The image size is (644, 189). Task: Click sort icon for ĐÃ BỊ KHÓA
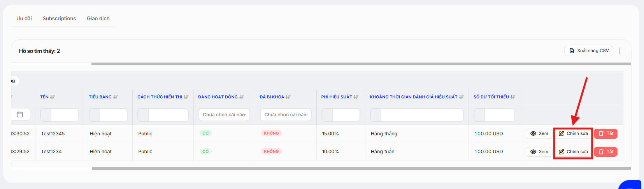pyautogui.click(x=288, y=97)
